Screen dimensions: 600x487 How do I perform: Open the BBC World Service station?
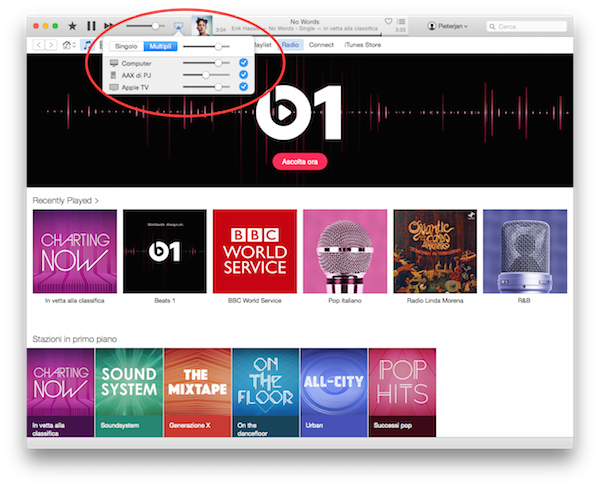(255, 251)
